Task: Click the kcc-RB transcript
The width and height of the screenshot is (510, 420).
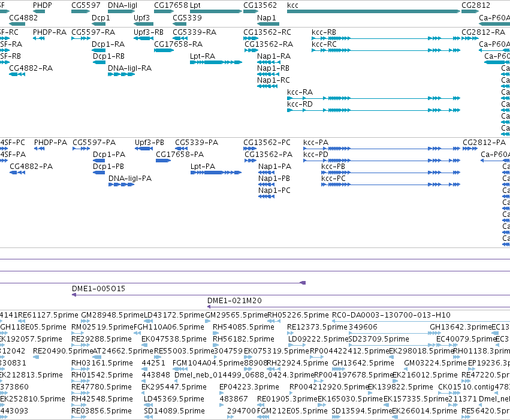Action: (386, 38)
